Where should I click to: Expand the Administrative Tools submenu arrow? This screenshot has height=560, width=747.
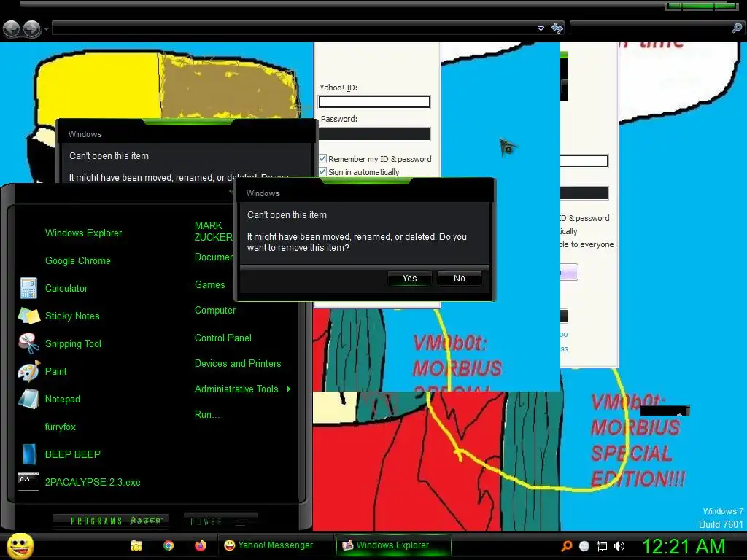(x=289, y=389)
